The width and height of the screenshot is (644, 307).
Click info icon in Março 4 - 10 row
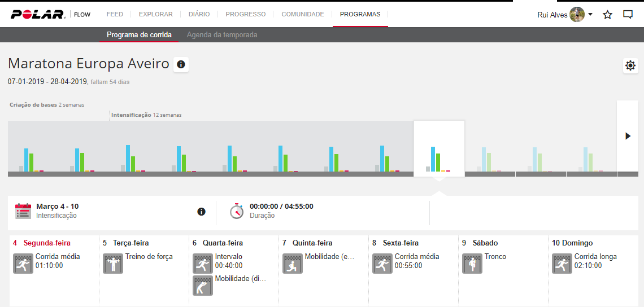click(201, 212)
